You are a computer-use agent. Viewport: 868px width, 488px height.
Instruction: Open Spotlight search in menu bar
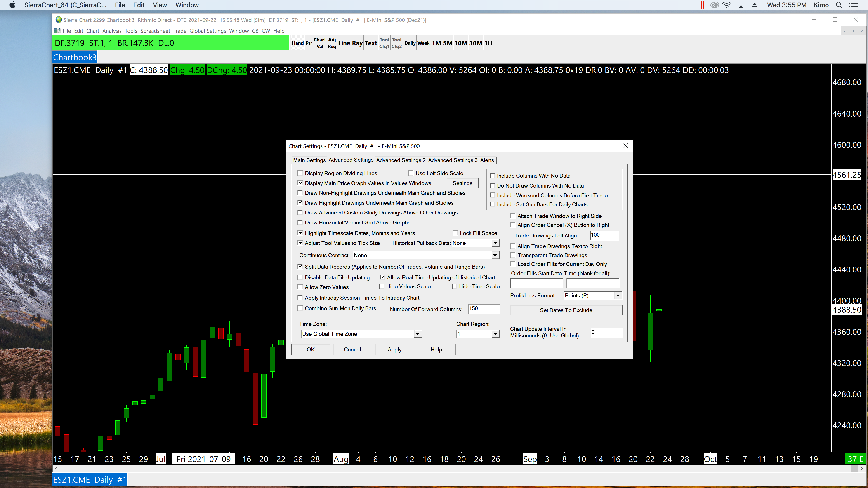[839, 5]
